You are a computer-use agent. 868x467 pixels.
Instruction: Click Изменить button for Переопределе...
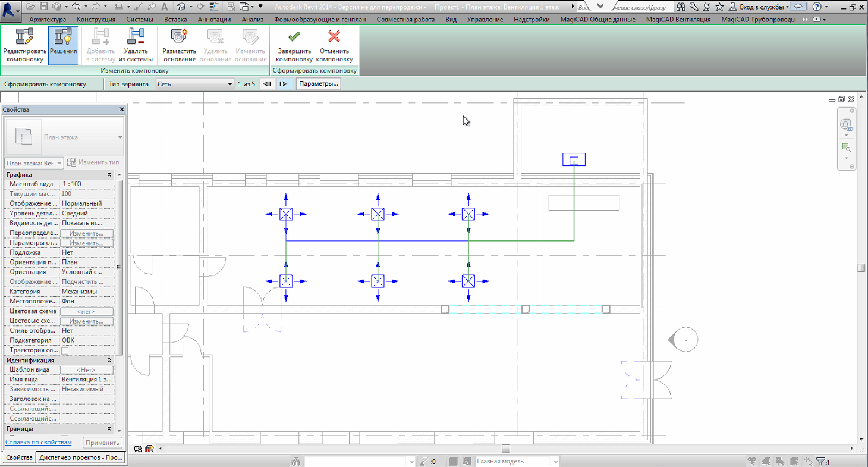pos(86,233)
